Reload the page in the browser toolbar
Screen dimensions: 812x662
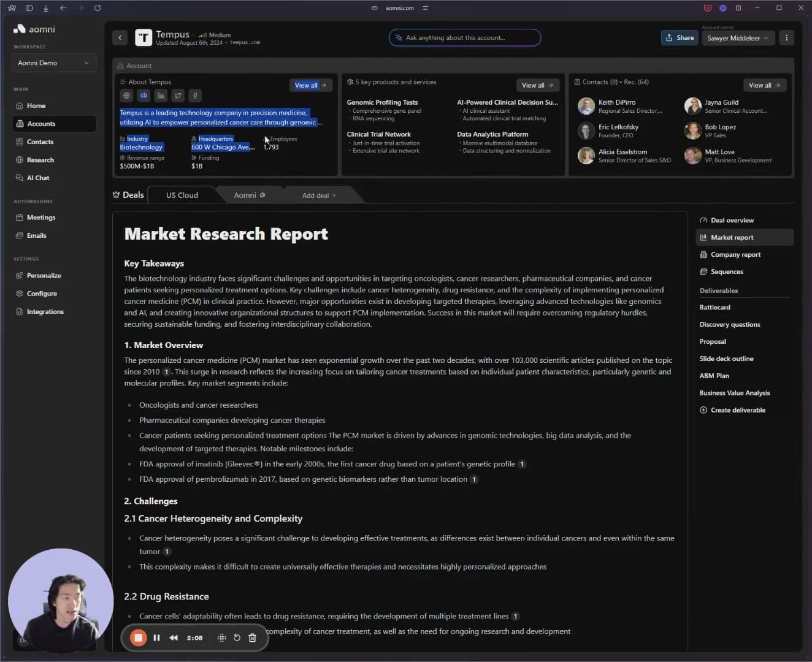click(x=98, y=8)
